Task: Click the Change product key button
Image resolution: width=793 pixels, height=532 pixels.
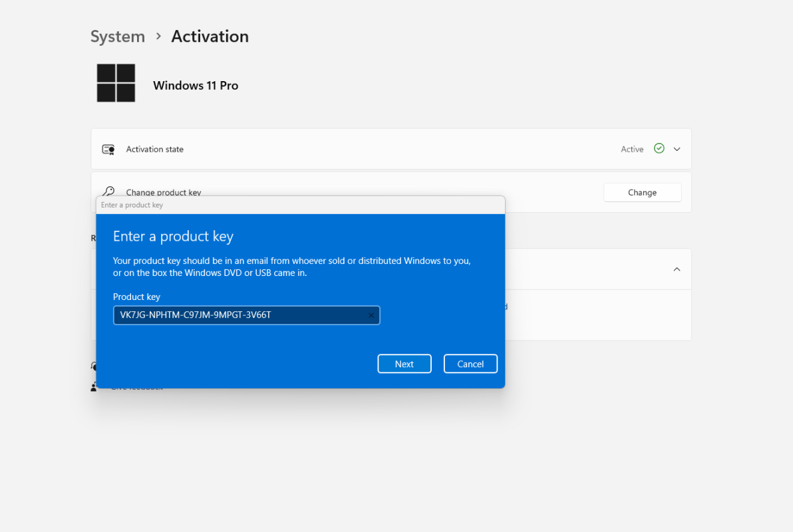Action: pyautogui.click(x=642, y=192)
